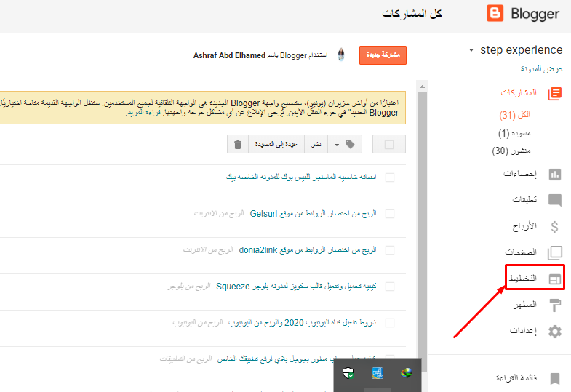Screen dimensions: 571x392
Task: Click label الربح من الانترنت on the donia2link row
Action: [x=208, y=249]
